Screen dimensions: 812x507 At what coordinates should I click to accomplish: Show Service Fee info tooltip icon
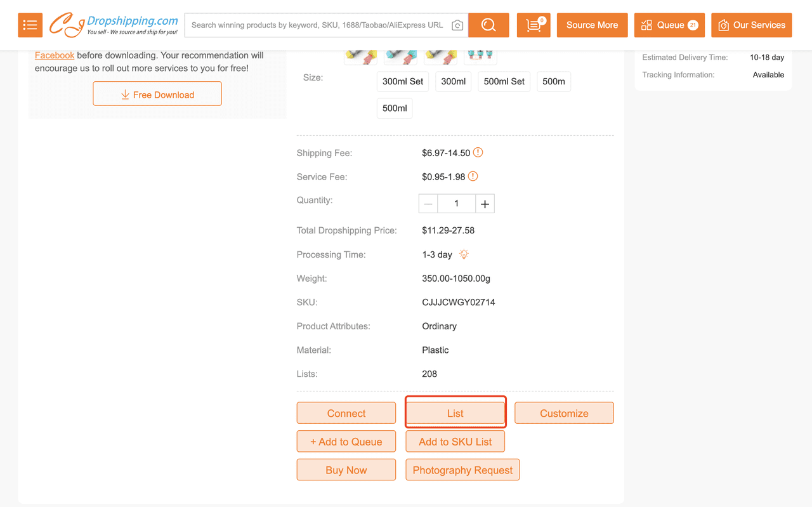coord(473,176)
